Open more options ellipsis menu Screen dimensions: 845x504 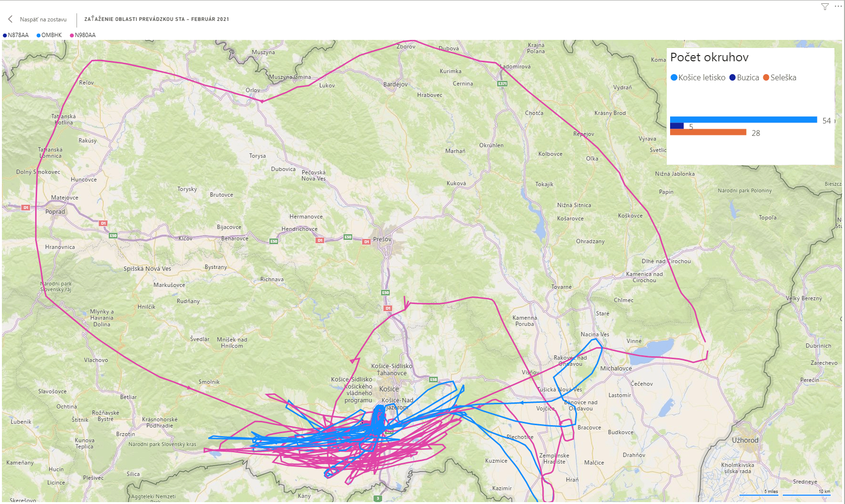pos(838,7)
